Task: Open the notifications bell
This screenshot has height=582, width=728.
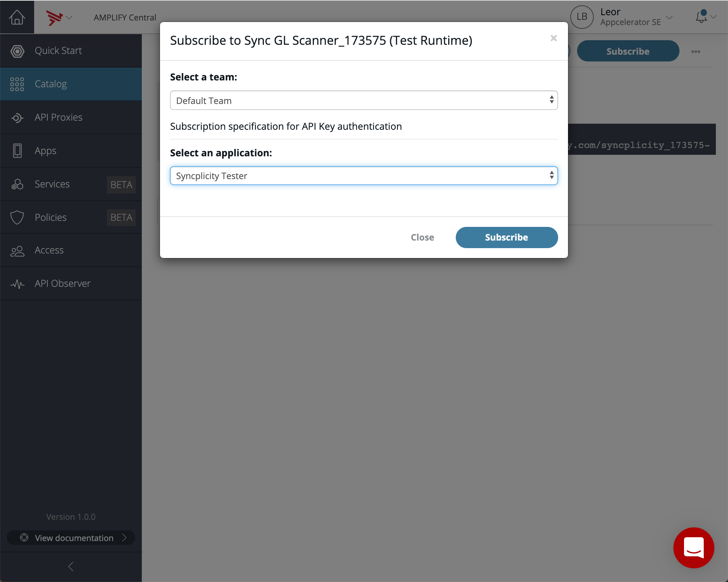Action: click(701, 17)
